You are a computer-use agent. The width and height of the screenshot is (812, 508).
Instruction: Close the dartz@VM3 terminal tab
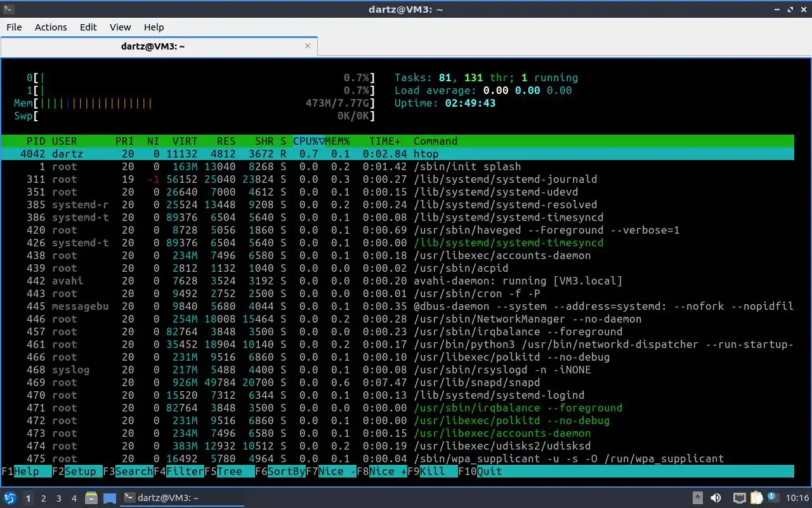click(308, 46)
